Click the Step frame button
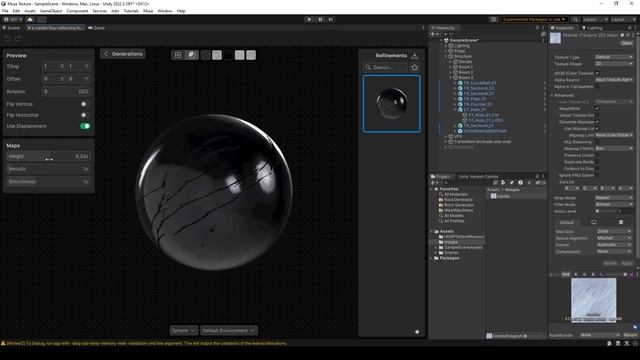This screenshot has height=360, width=640. [x=331, y=19]
